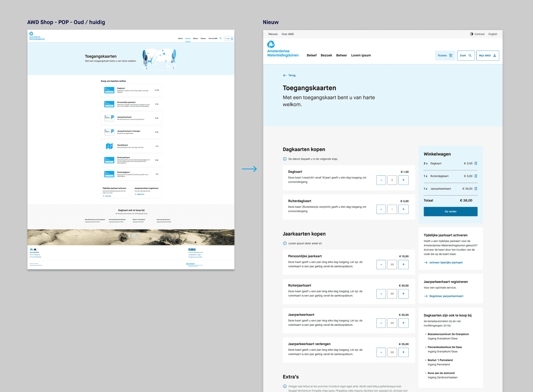This screenshot has height=392, width=533.
Task: Decrease Dagkaart quantity with minus button
Action: click(381, 180)
